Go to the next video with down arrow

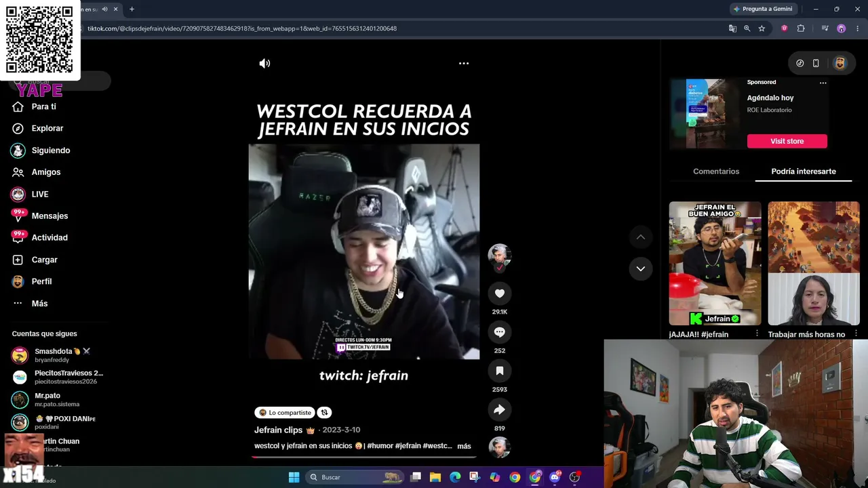[x=640, y=268]
